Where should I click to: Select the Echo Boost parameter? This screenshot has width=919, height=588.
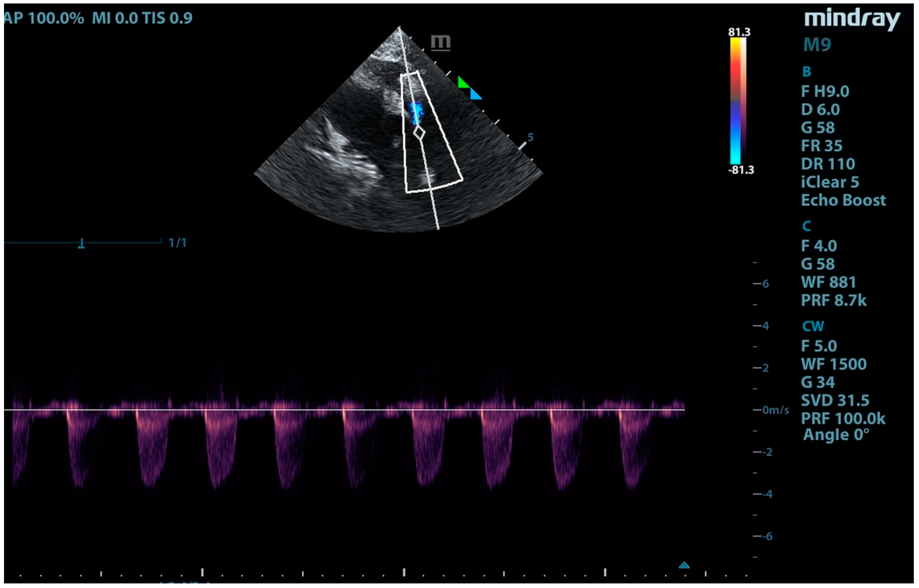(843, 200)
